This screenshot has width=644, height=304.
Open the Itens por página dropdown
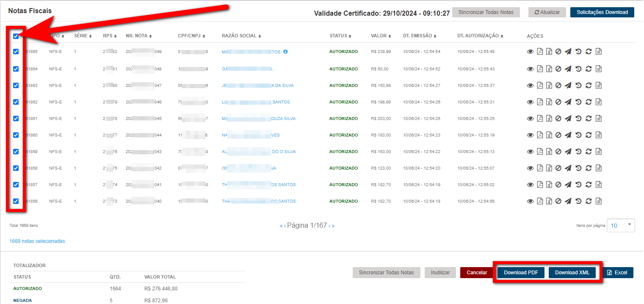(621, 225)
